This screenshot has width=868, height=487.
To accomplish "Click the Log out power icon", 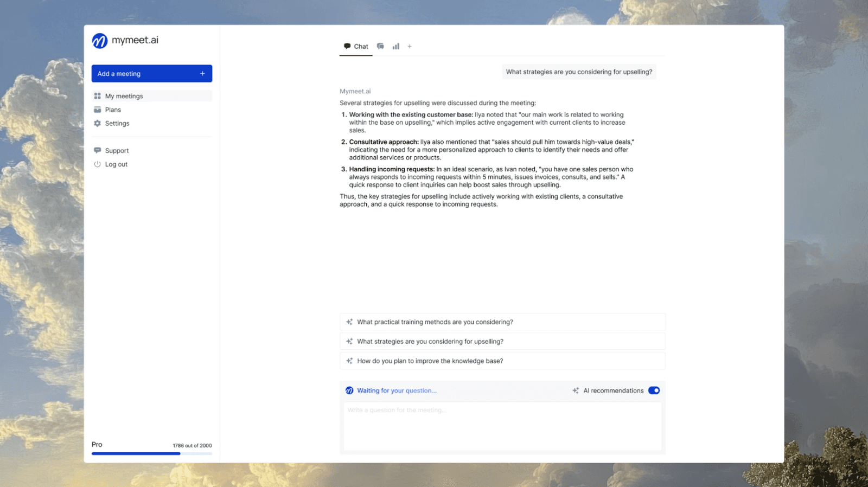I will coord(98,164).
